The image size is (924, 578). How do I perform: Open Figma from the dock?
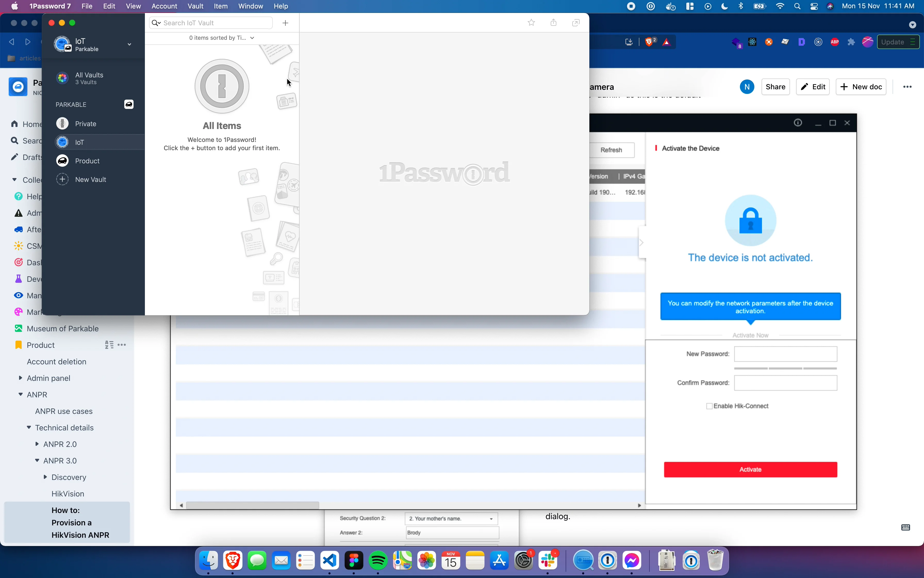354,561
